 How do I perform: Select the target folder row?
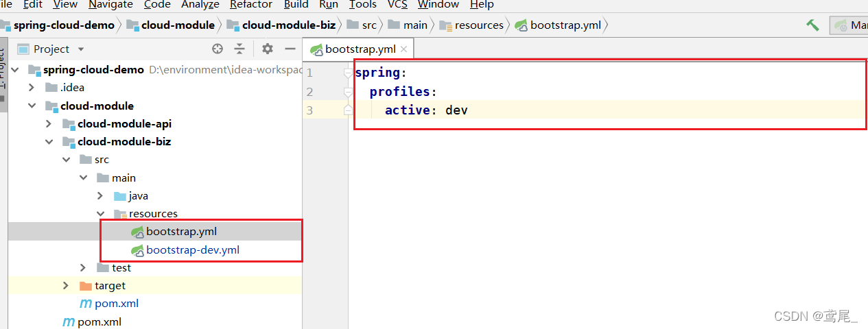[154, 286]
